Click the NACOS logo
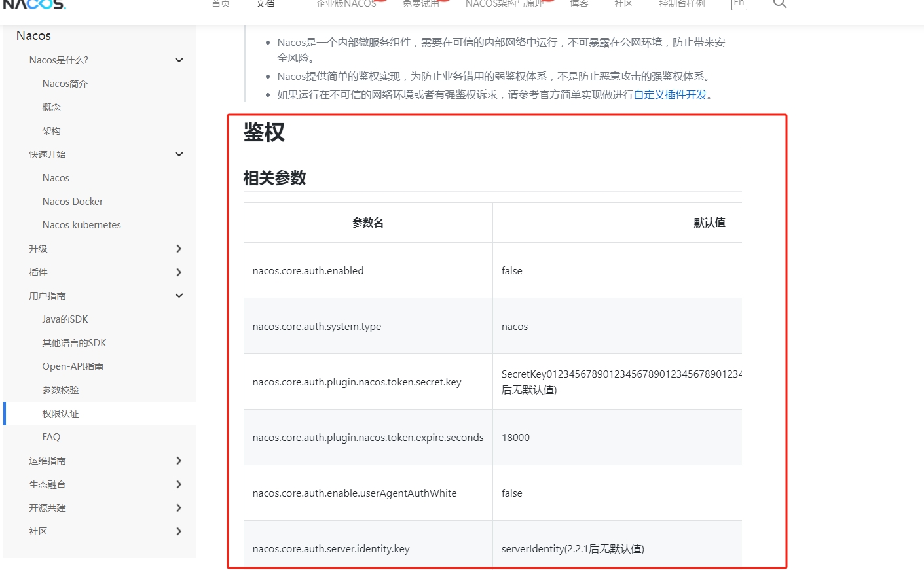This screenshot has width=924, height=570. point(34,4)
